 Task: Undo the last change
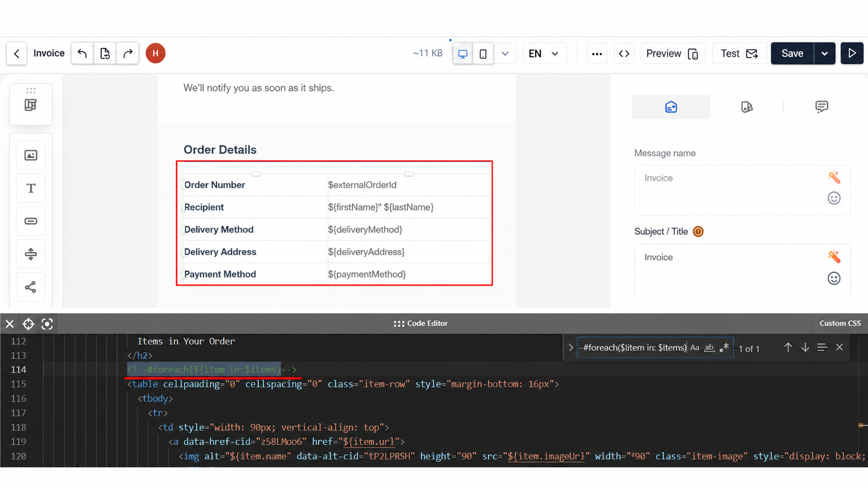82,53
